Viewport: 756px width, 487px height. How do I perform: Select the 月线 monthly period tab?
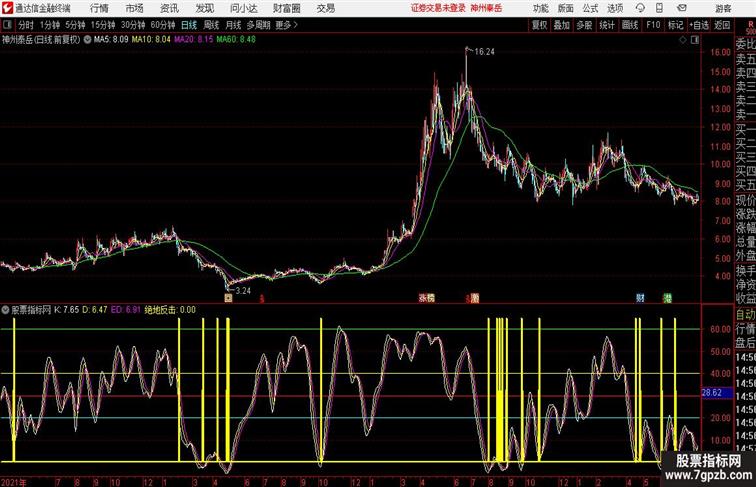233,25
